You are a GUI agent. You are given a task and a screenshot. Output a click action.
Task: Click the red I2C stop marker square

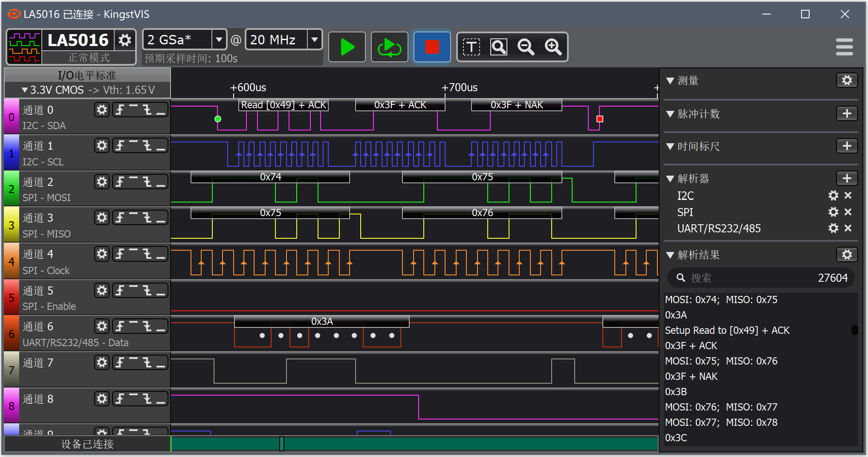(x=600, y=119)
